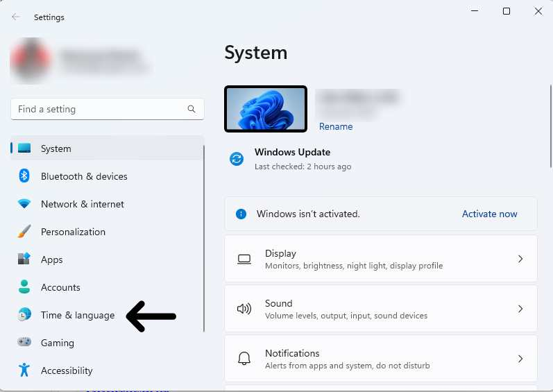Screen dimensions: 553x392
Task: Open Time & language settings
Action: 108,315
